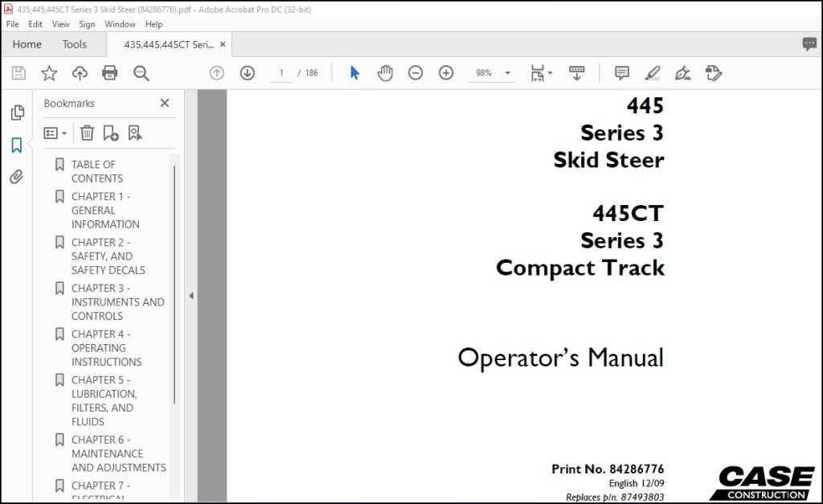Close the Bookmarks panel
The image size is (823, 504).
pos(165,103)
